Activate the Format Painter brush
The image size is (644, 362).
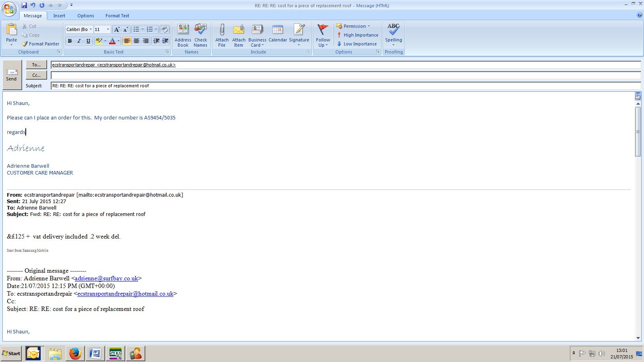coord(40,44)
